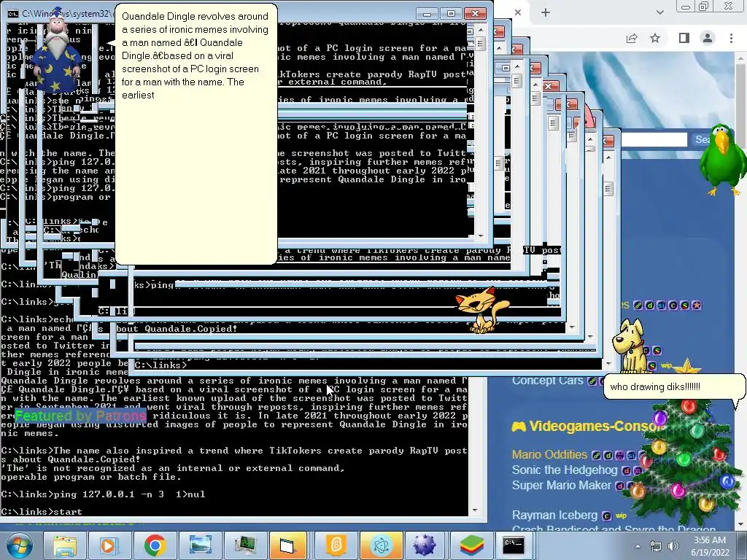The width and height of the screenshot is (747, 560).
Task: Open the Super Mario Maker link
Action: [561, 485]
